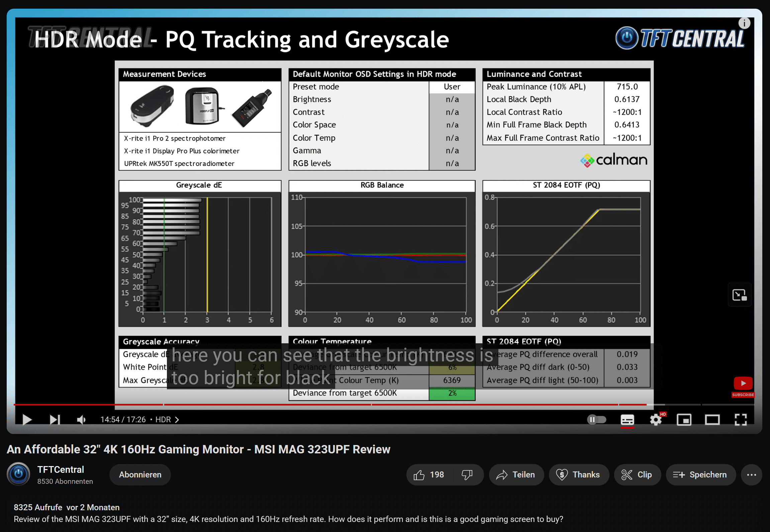The image size is (770, 532).
Task: Click the picture-in-picture overlay icon
Action: 740,295
